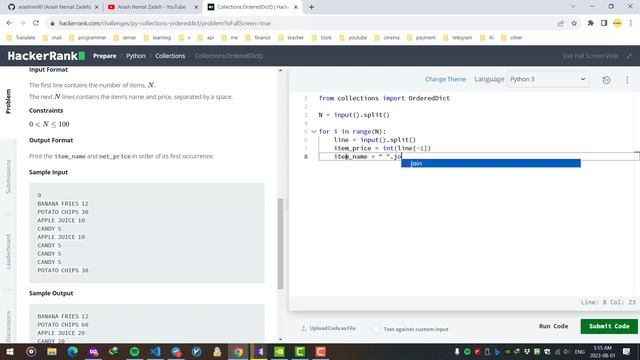The width and height of the screenshot is (640, 360).
Task: Open Chrome tab search chevron
Action: pos(573,7)
